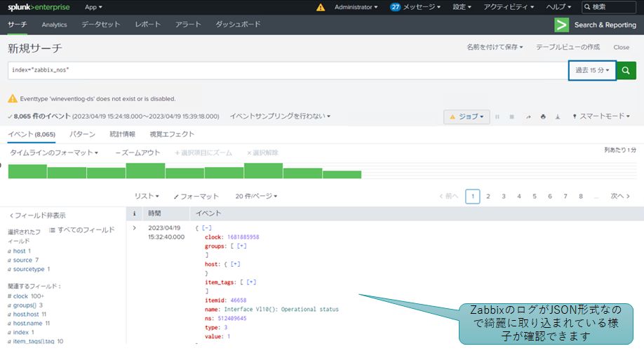Export search results with download icon
The height and width of the screenshot is (351, 644).
(x=558, y=117)
